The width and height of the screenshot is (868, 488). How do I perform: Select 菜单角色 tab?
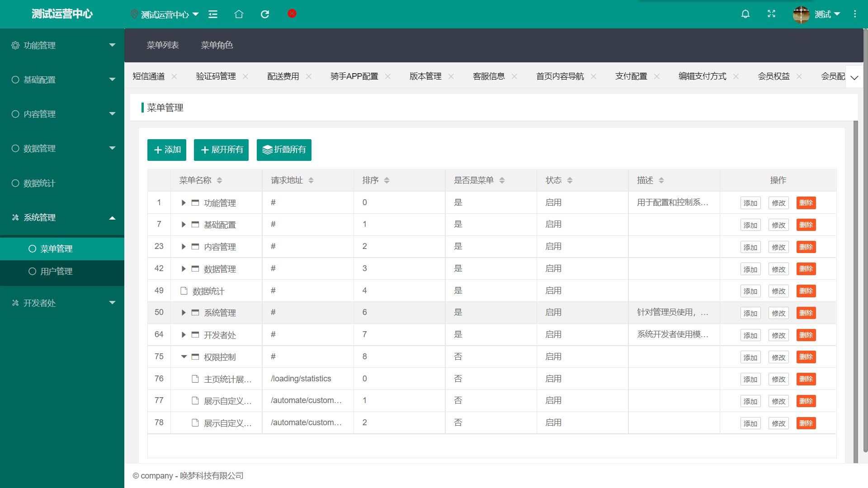(x=217, y=45)
